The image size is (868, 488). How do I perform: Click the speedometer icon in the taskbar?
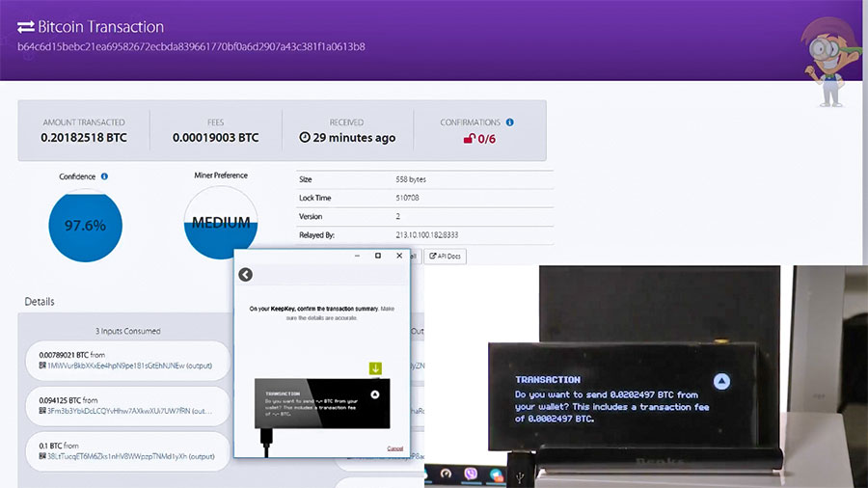(x=446, y=474)
